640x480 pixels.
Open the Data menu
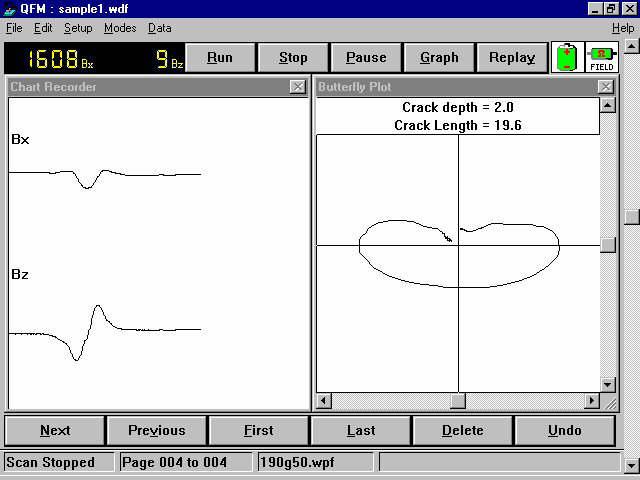[160, 28]
